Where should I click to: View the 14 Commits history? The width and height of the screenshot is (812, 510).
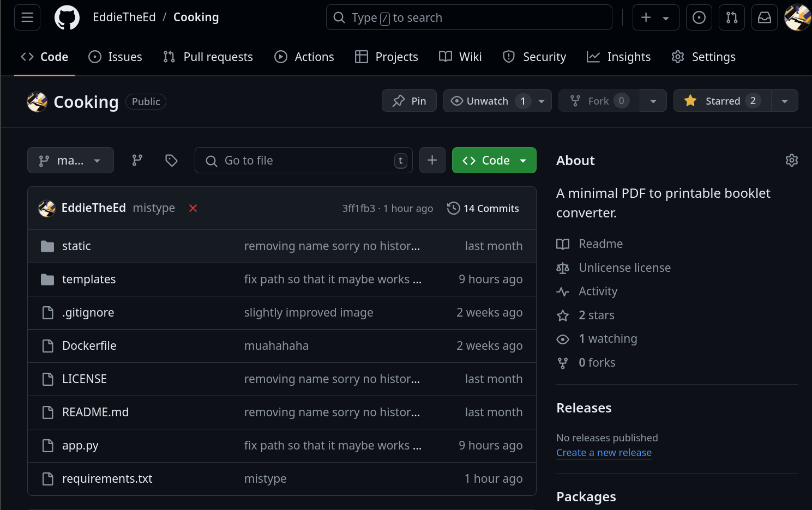483,208
